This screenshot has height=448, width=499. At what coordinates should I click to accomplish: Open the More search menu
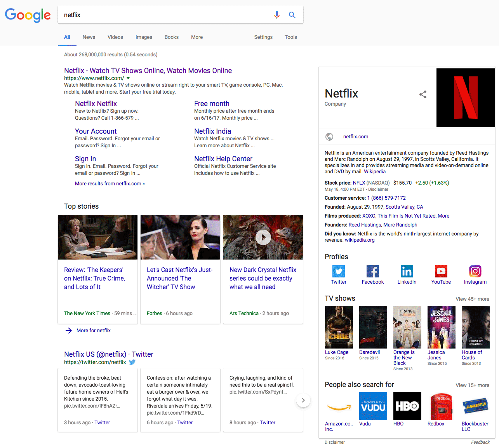coord(197,37)
